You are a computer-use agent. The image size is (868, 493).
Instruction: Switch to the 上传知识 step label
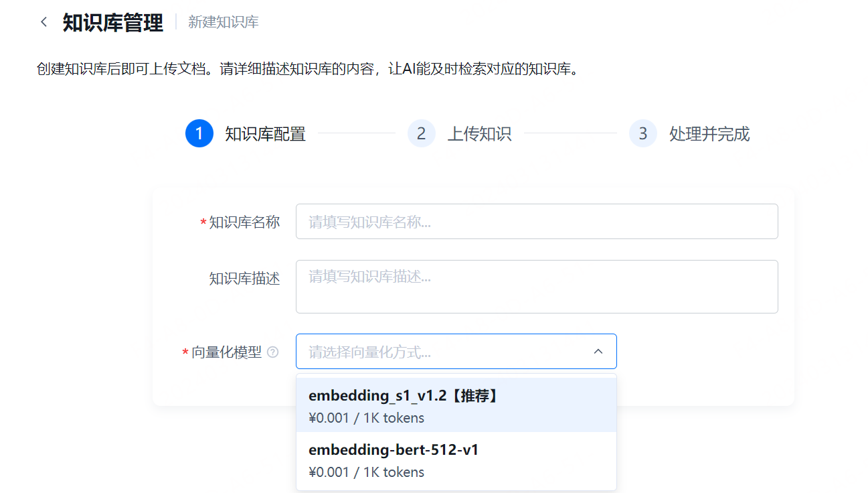click(479, 134)
